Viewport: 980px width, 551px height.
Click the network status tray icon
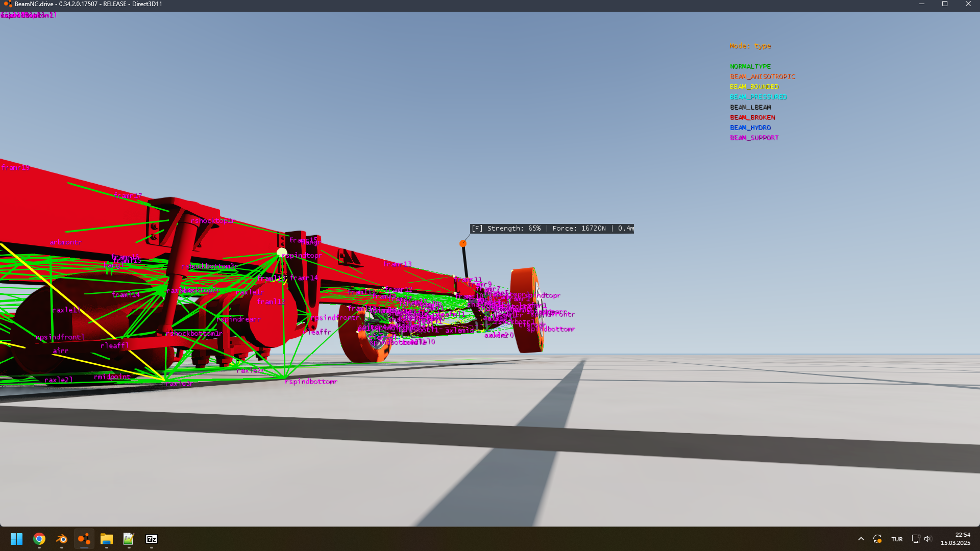(916, 539)
